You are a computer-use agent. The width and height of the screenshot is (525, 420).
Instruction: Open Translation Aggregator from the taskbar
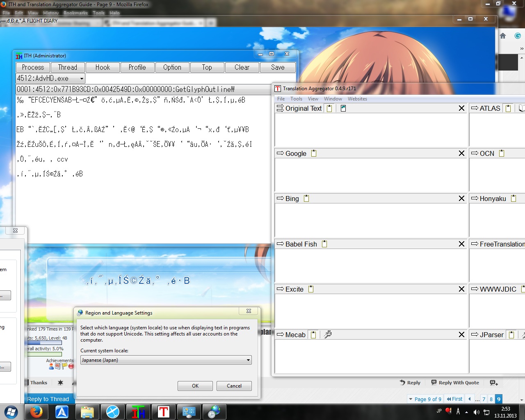(164, 412)
